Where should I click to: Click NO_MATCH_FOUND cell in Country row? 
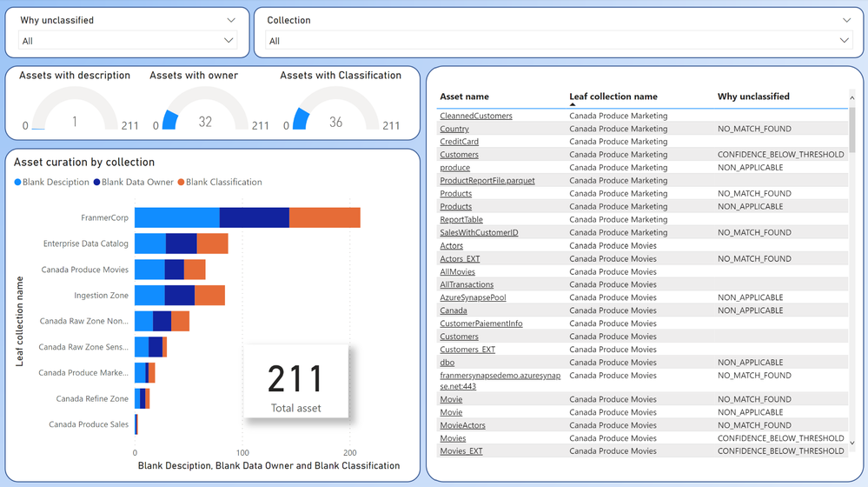click(754, 129)
